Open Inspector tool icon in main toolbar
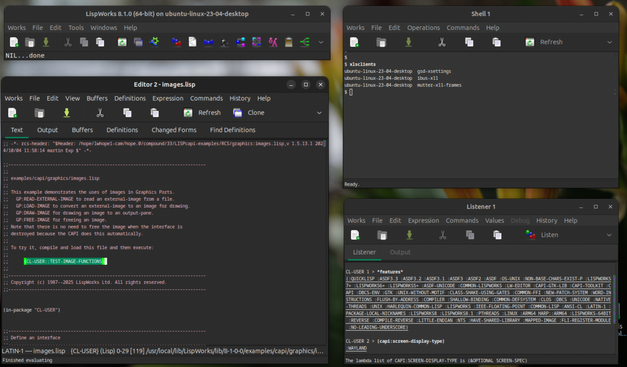627x367 pixels. pos(224,42)
